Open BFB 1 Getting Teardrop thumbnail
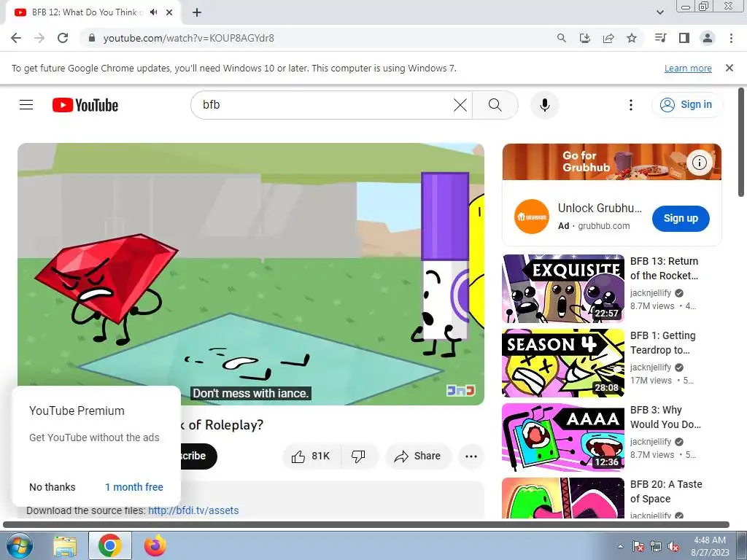The image size is (747, 560). pos(563,363)
